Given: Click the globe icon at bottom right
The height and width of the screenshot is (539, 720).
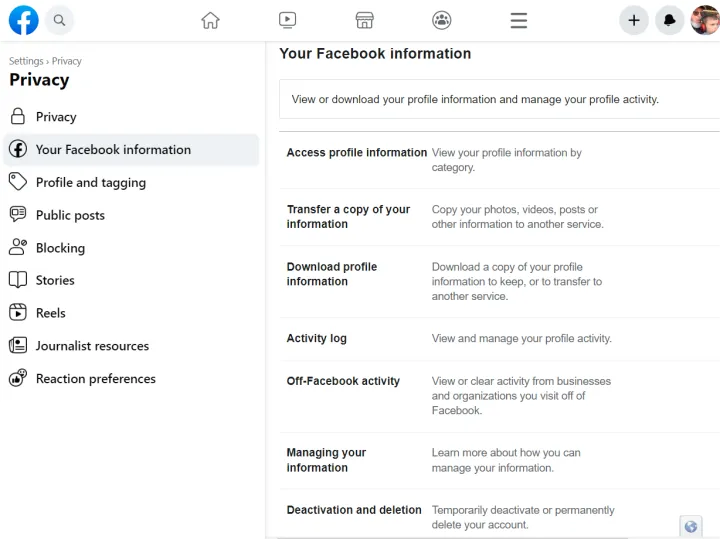Looking at the screenshot, I should 690,526.
